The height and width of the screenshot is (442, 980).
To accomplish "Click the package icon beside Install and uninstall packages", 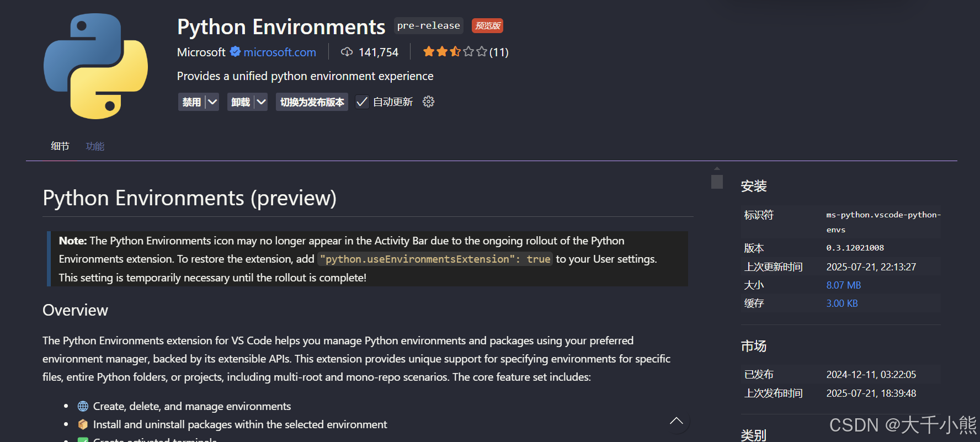I will [x=83, y=424].
